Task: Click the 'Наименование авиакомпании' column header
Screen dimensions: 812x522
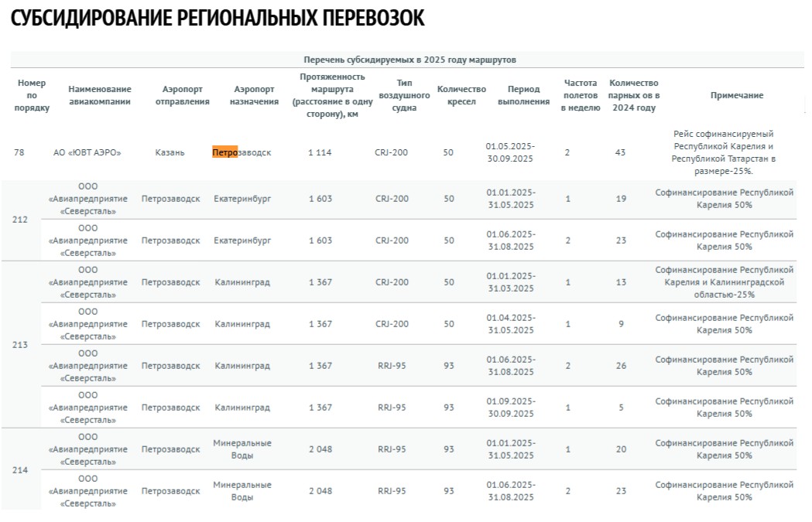Action: point(100,95)
